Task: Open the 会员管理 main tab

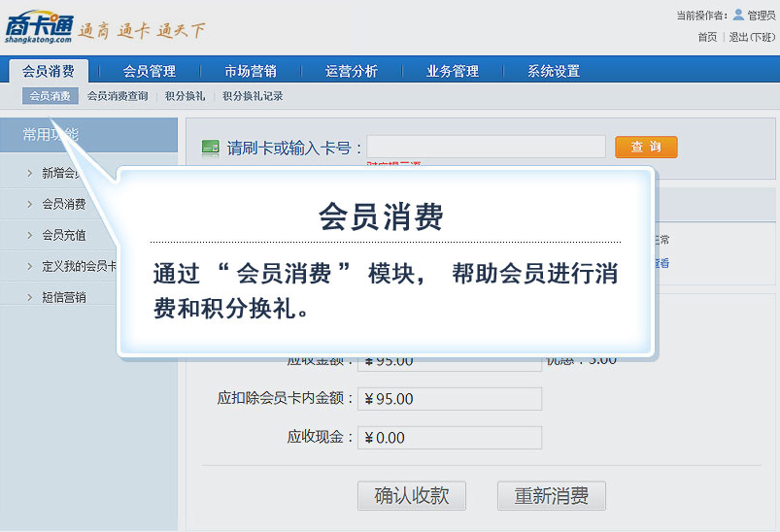Action: (x=149, y=71)
